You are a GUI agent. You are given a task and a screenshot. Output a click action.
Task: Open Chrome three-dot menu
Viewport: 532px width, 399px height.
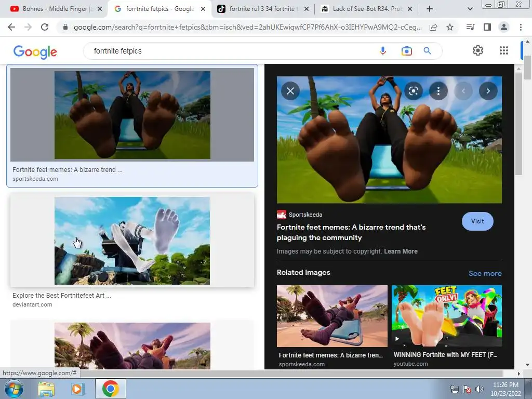click(x=521, y=27)
